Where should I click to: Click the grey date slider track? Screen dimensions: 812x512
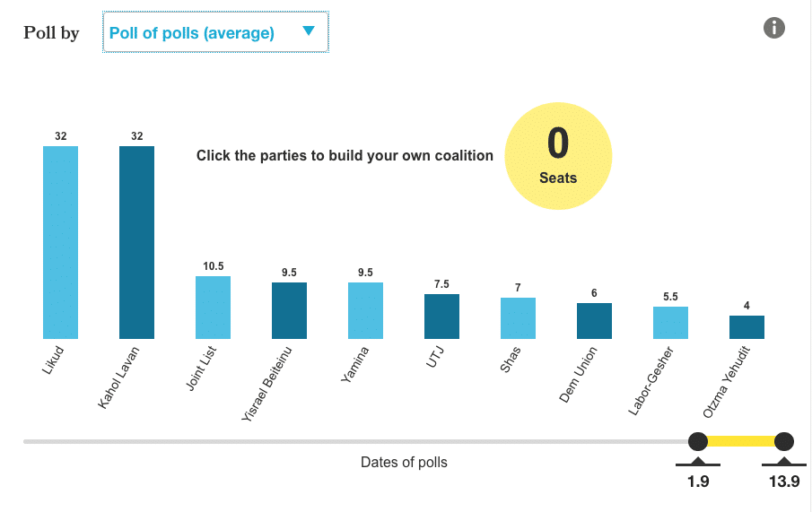click(x=359, y=441)
